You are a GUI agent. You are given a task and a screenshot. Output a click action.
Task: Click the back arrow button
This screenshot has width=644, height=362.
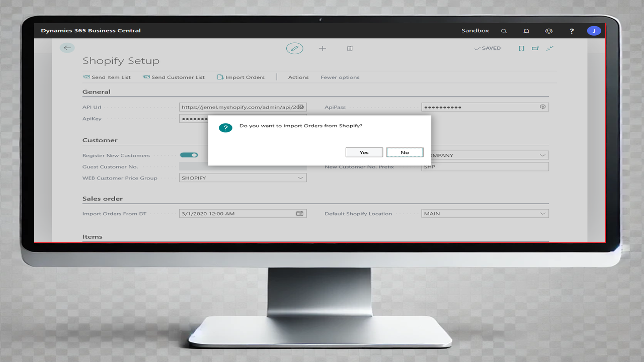click(67, 48)
